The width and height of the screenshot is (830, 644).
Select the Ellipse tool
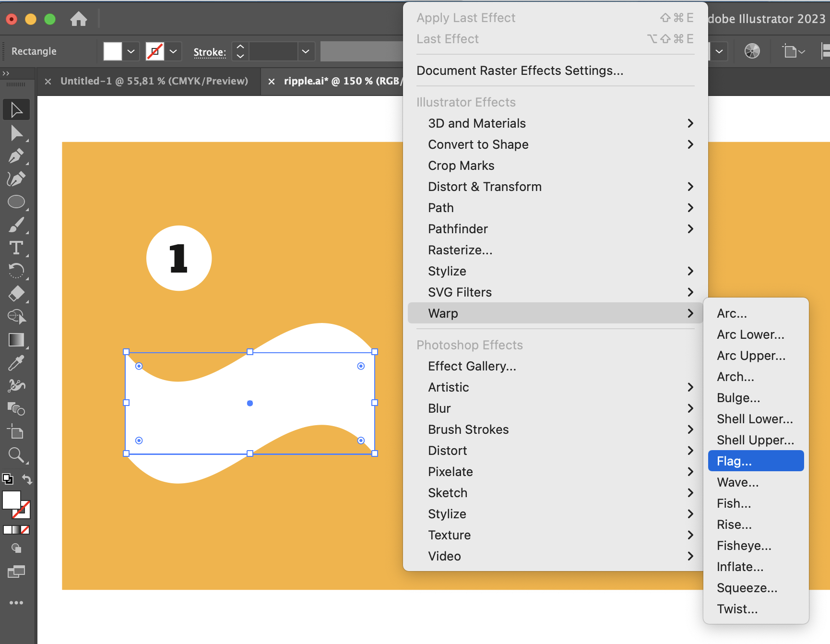[16, 202]
